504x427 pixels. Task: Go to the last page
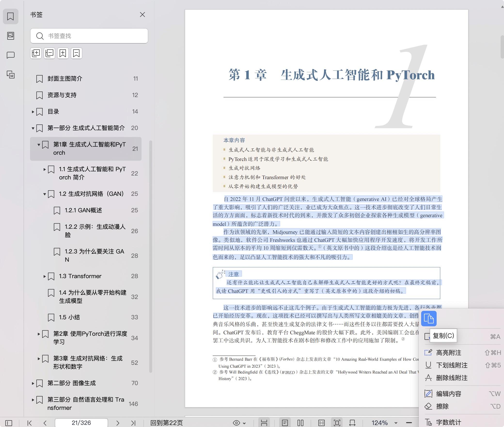point(133,423)
